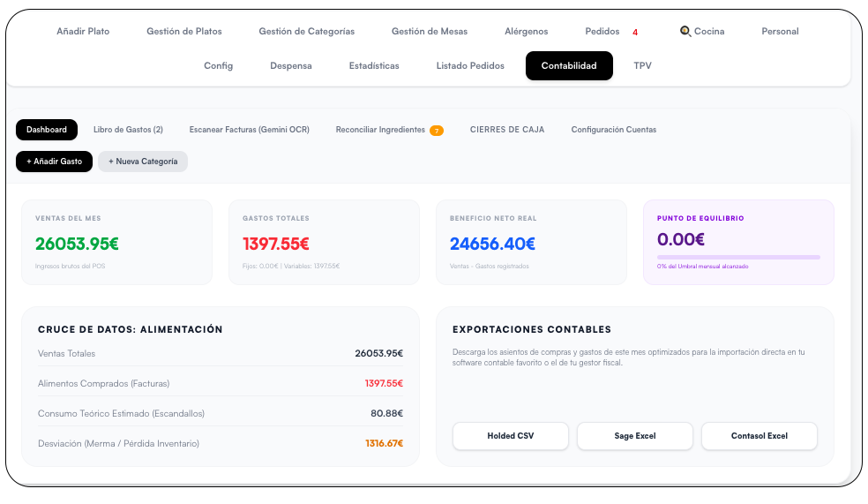Click the magnifier icon beside Cocina

[685, 32]
